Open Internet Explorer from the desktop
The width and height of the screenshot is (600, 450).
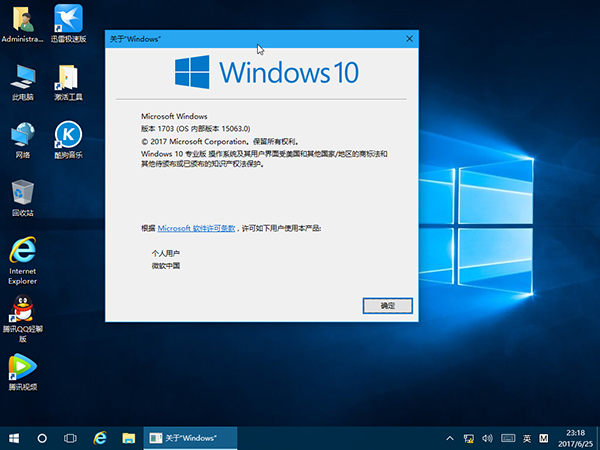pyautogui.click(x=22, y=251)
